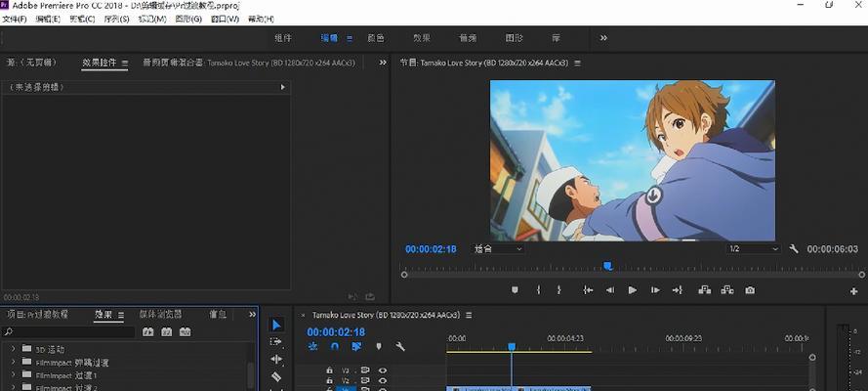The width and height of the screenshot is (868, 391).
Task: Filter YUV effects in Effects panel
Action: 186,331
